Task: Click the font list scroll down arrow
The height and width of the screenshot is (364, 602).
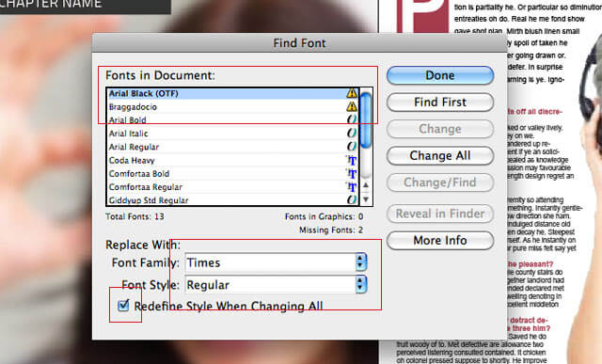Action: [366, 199]
